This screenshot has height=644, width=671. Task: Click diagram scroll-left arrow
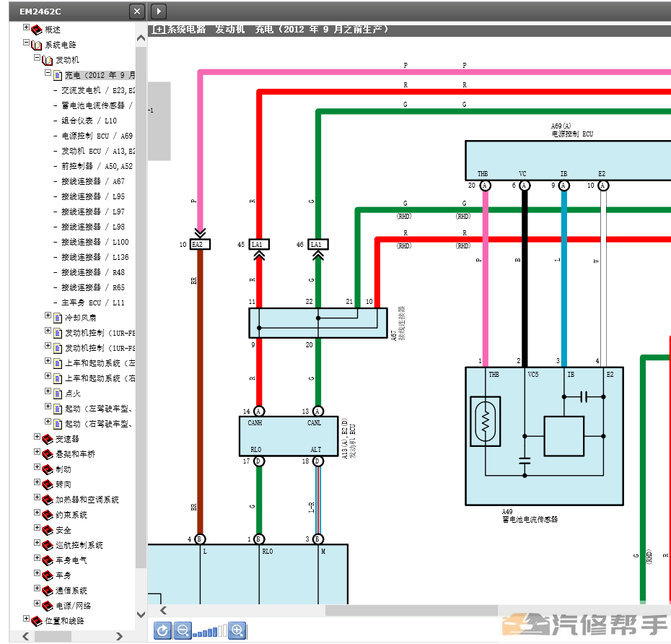[x=163, y=610]
